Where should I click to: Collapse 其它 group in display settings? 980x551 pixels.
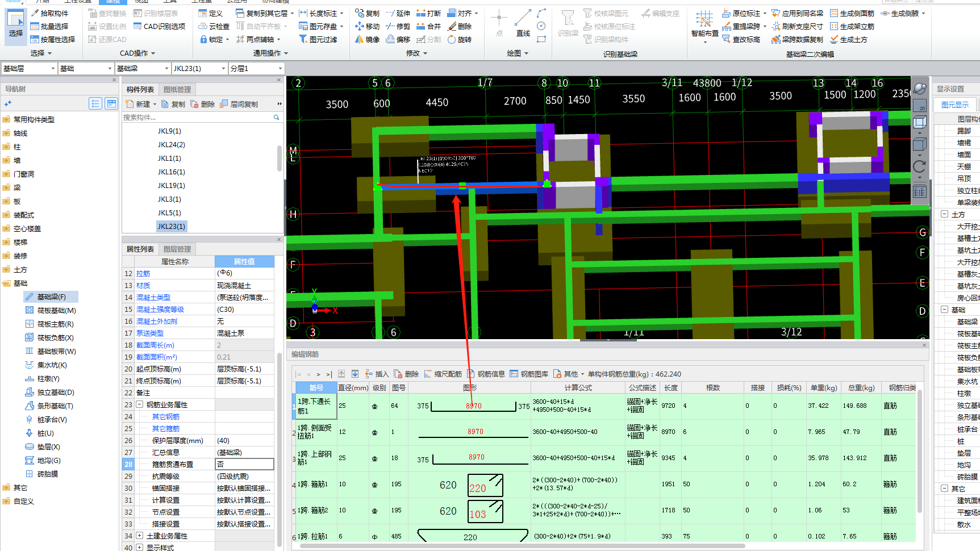(944, 489)
